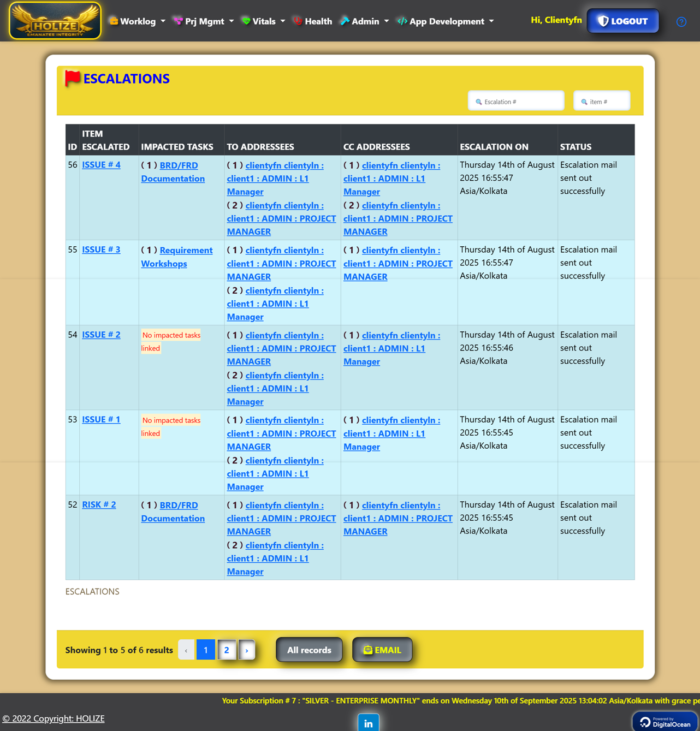Open the Vitals dropdown menu
The height and width of the screenshot is (731, 700).
click(x=264, y=21)
